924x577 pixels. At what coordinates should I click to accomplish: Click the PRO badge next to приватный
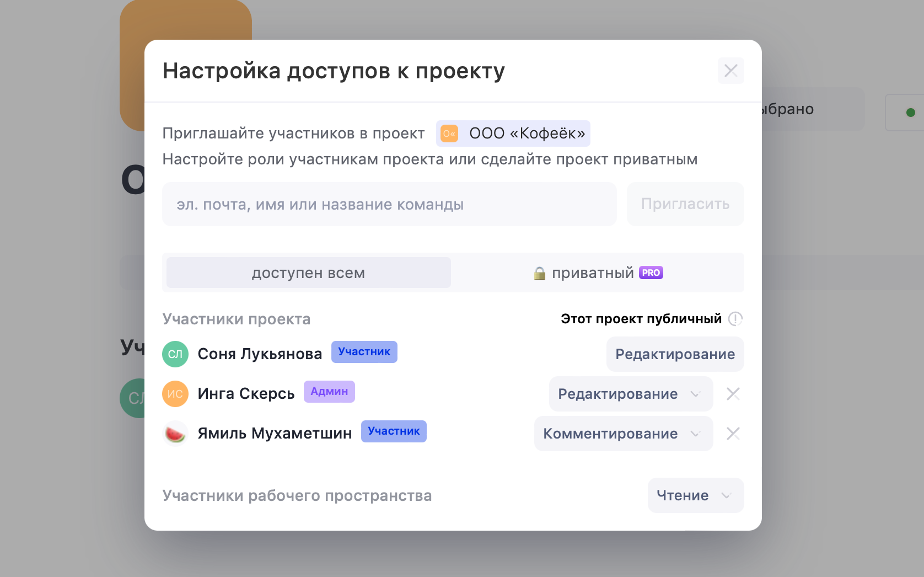(x=651, y=272)
